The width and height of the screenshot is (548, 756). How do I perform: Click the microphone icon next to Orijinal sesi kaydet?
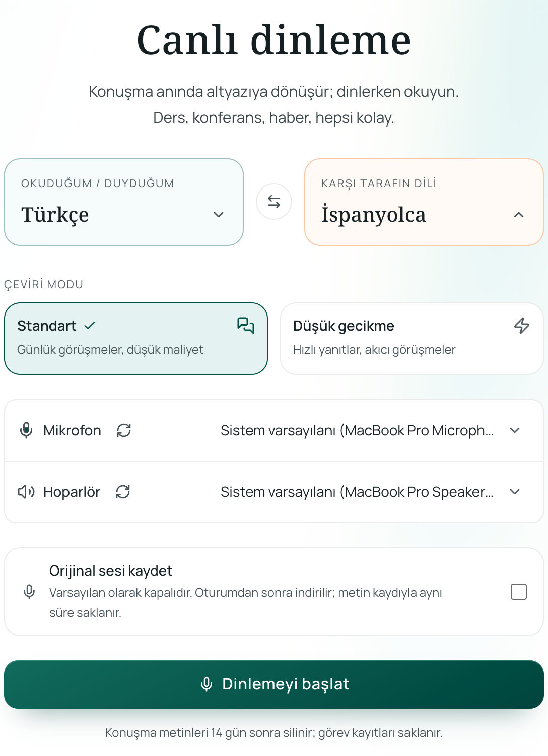tap(29, 592)
